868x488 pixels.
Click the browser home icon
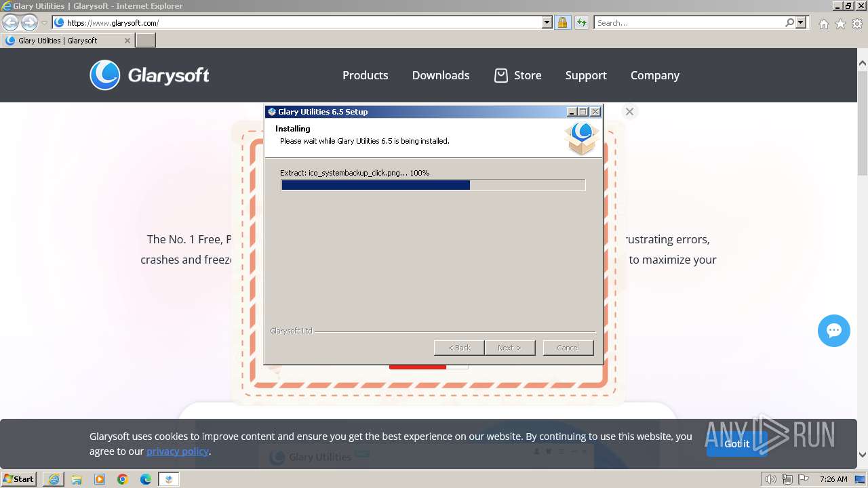[823, 24]
